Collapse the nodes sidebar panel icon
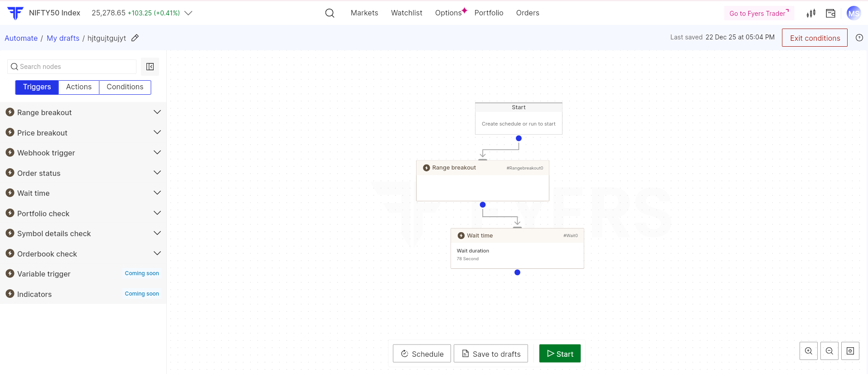 pyautogui.click(x=150, y=67)
